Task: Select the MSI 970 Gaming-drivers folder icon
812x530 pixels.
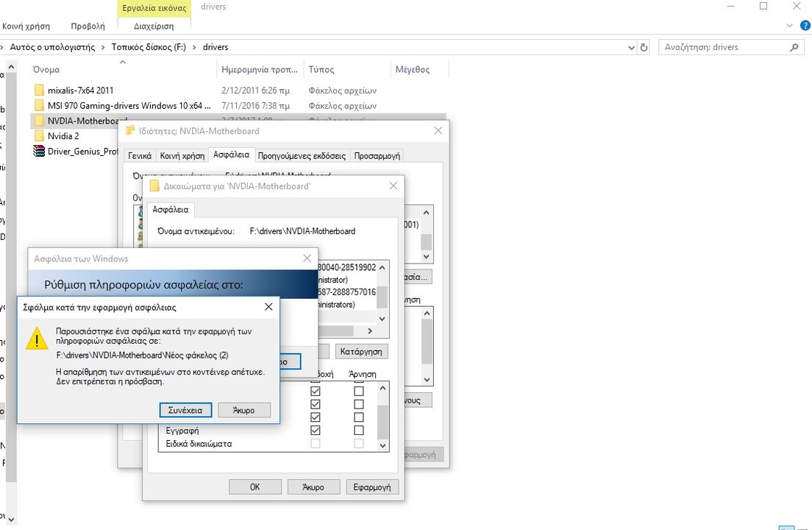Action: point(39,106)
